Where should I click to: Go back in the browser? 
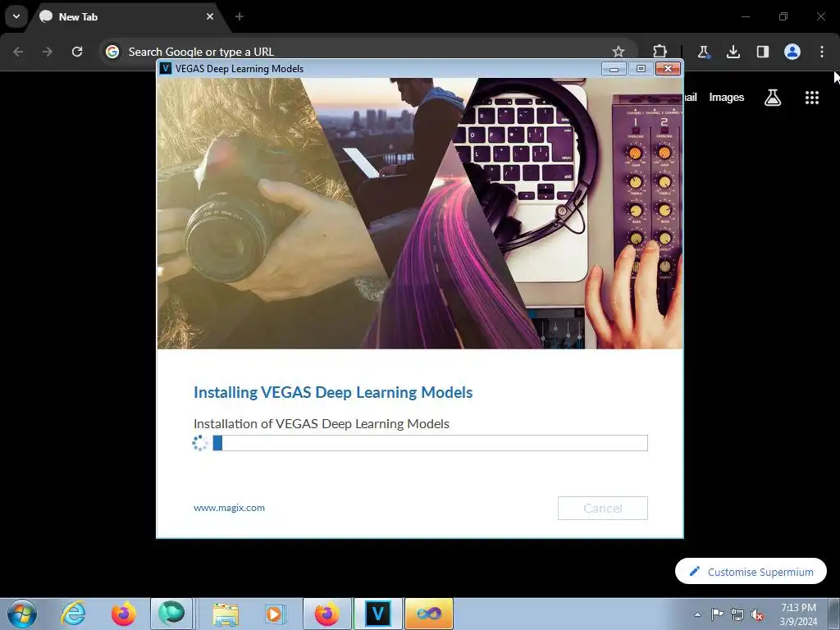click(18, 52)
